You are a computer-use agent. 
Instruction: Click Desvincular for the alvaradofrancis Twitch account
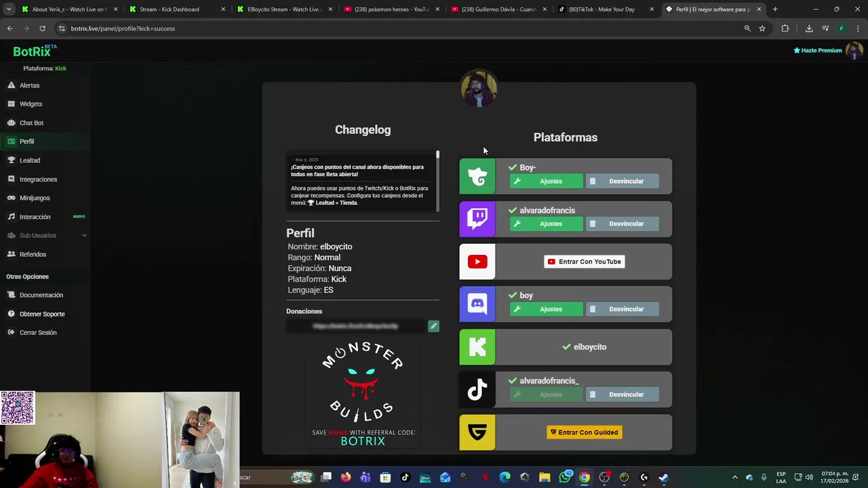coord(622,224)
